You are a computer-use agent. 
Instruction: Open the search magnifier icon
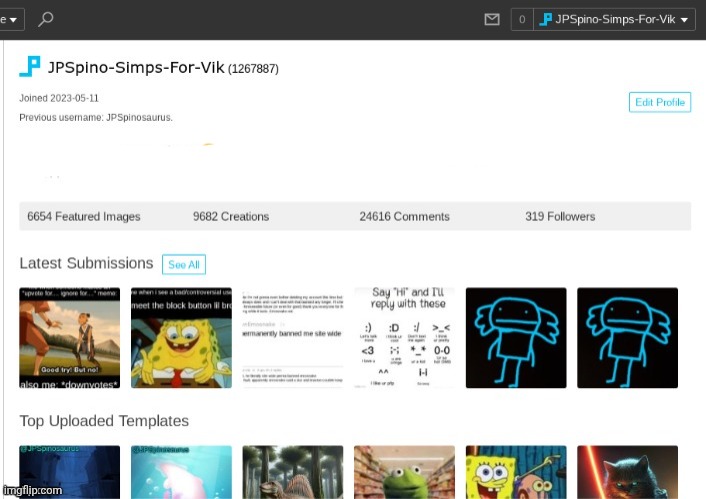pyautogui.click(x=45, y=19)
